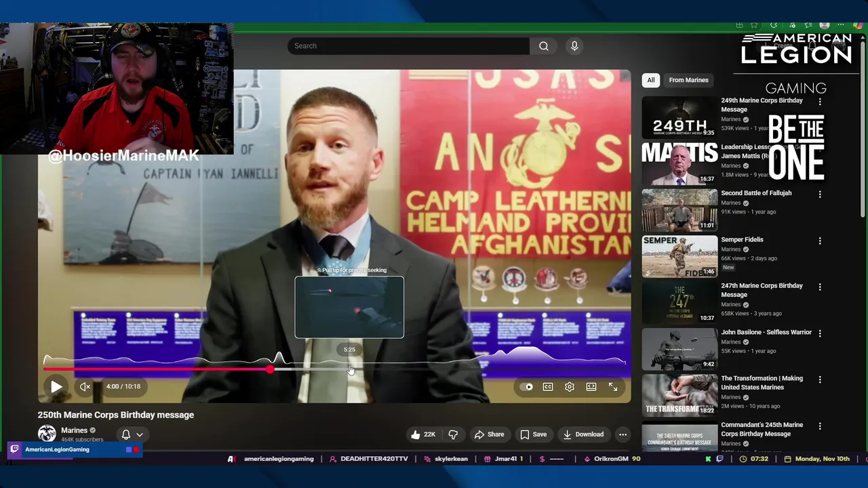The height and width of the screenshot is (488, 868).
Task: Open options menu for Second Battle of Fallujah
Action: click(x=820, y=195)
